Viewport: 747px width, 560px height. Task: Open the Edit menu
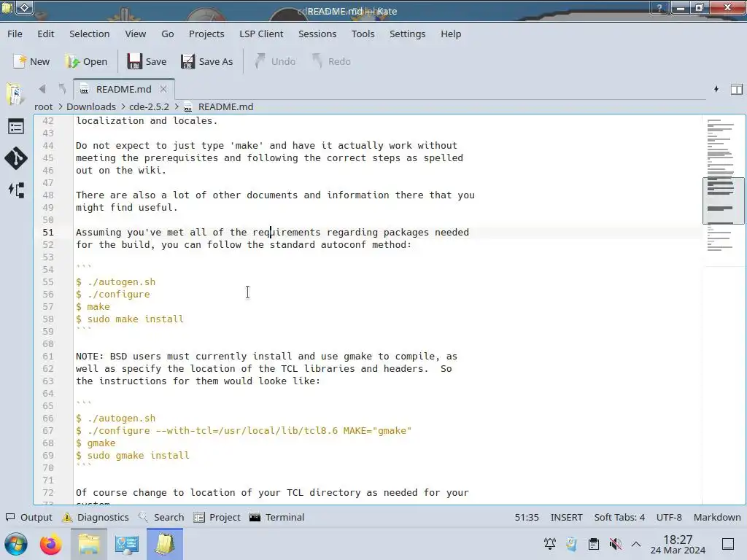click(46, 34)
